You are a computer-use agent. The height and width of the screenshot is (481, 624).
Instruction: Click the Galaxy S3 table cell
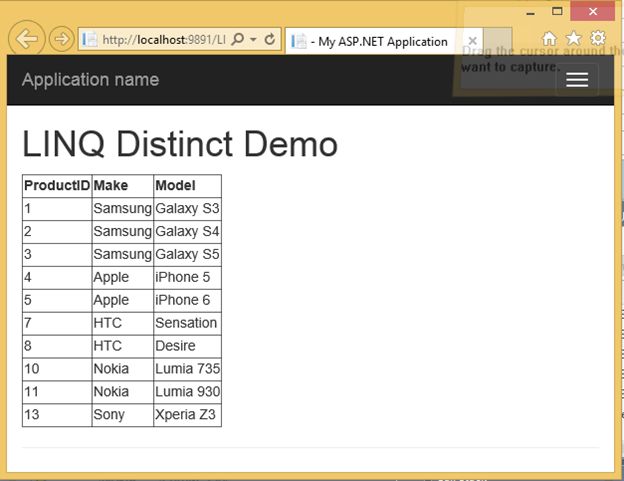click(187, 209)
